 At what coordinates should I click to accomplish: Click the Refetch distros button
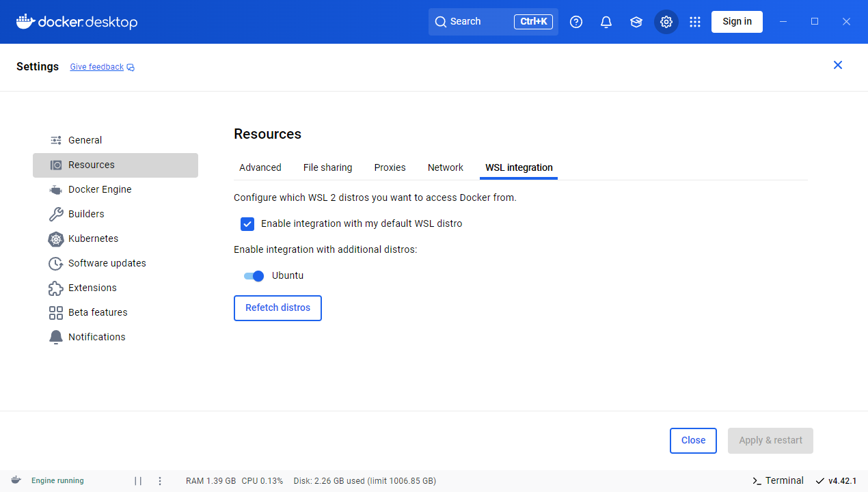[277, 308]
